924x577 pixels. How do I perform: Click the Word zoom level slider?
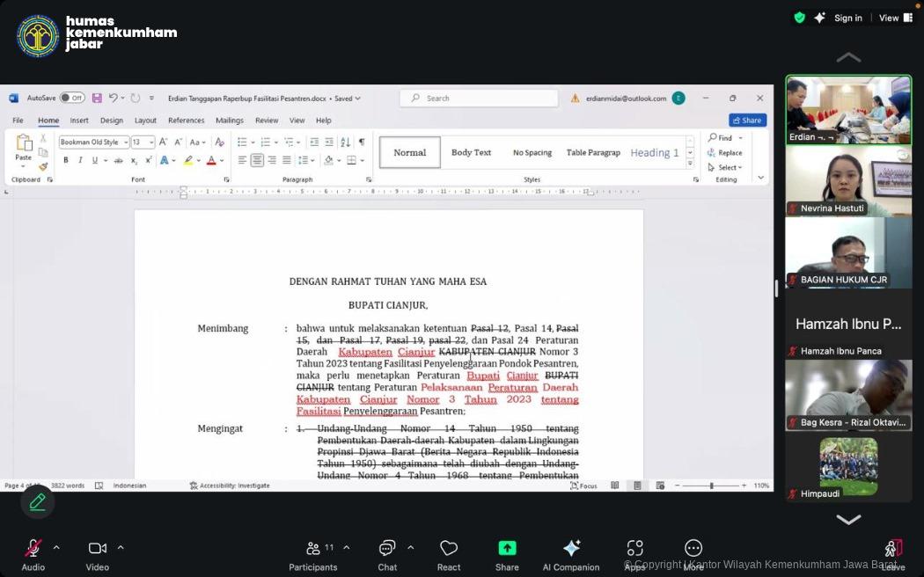point(711,486)
